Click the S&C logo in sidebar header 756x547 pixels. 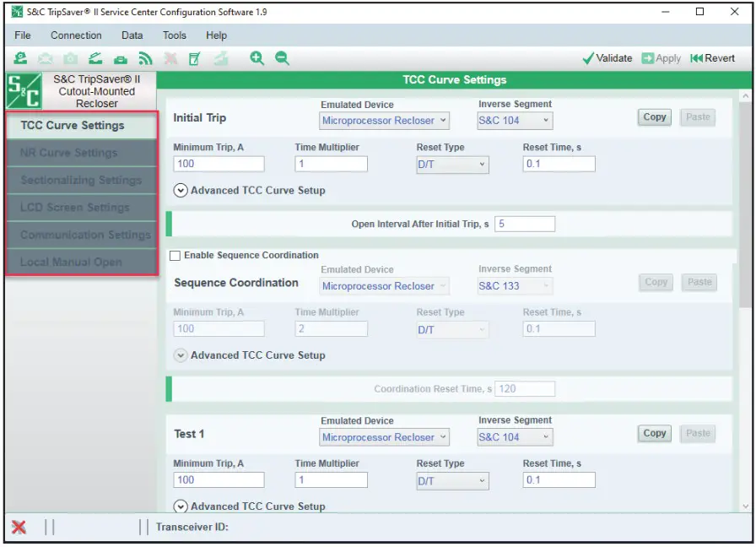(24, 91)
